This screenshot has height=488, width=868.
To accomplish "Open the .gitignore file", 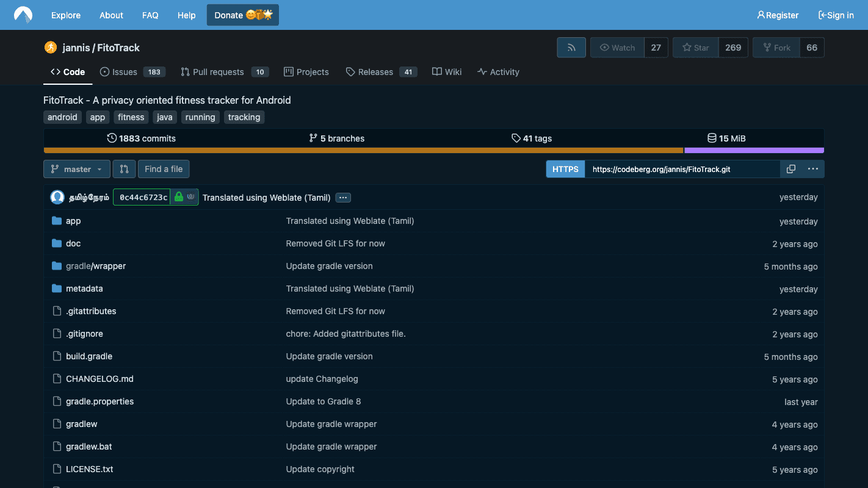I will 84,334.
